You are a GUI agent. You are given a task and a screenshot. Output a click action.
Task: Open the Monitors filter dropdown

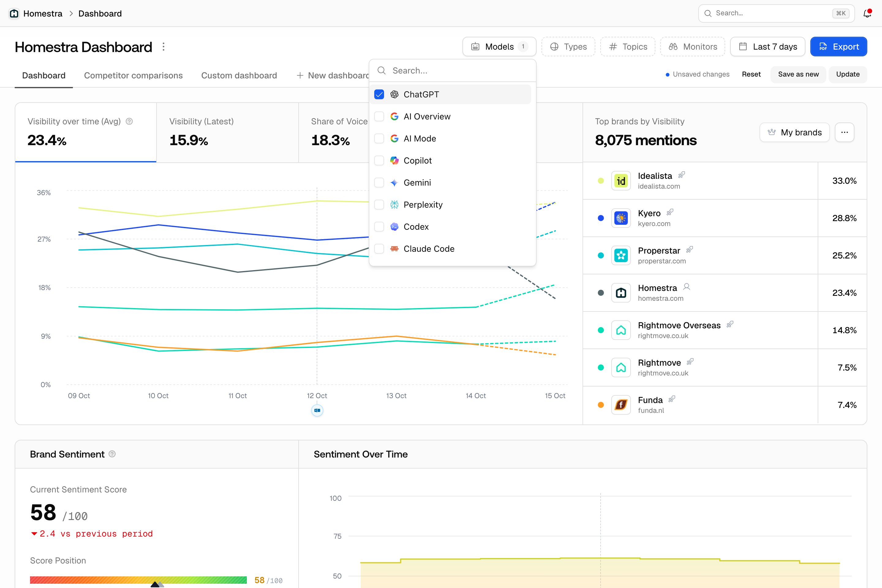(x=693, y=47)
